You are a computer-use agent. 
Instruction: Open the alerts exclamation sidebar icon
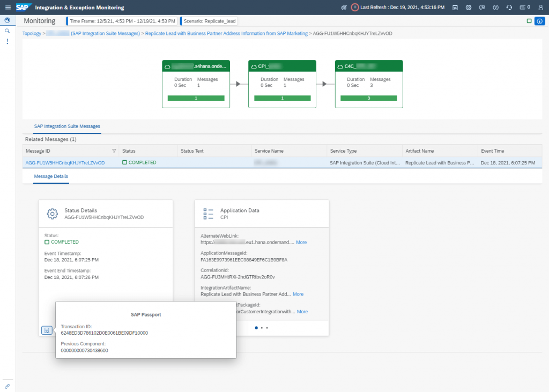[x=8, y=42]
